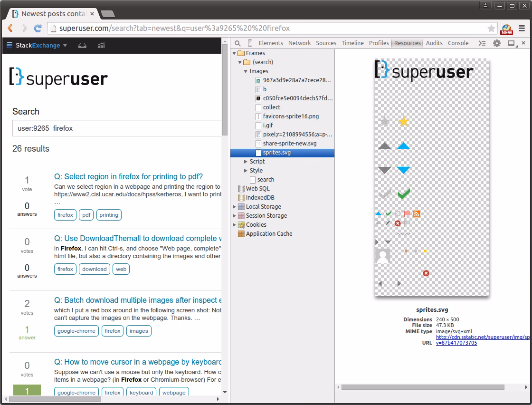The height and width of the screenshot is (405, 532).
Task: Go back using the browser back arrow
Action: (x=10, y=28)
